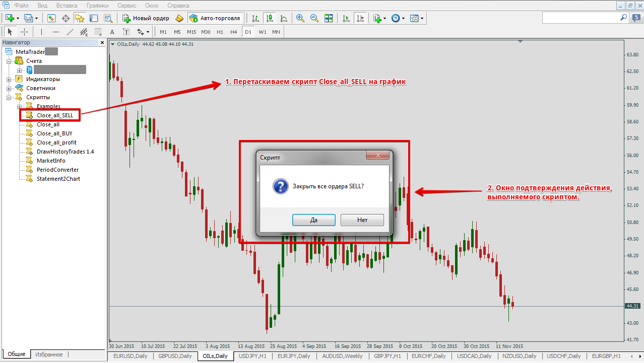Select the Close_all_profit script
This screenshot has width=644, height=363.
[56, 142]
